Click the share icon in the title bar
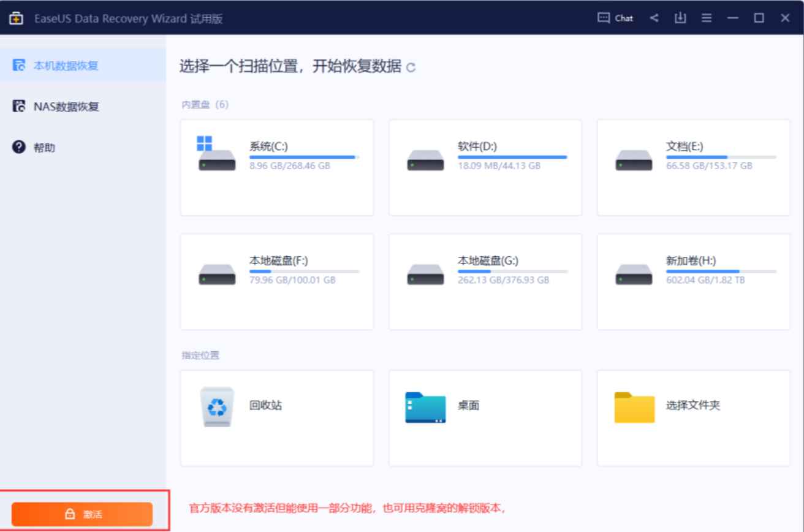 tap(653, 18)
